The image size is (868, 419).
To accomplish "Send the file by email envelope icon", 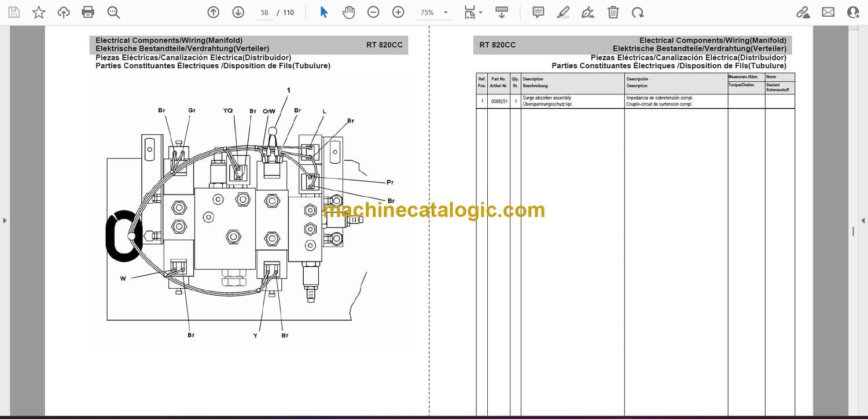I will tap(828, 12).
